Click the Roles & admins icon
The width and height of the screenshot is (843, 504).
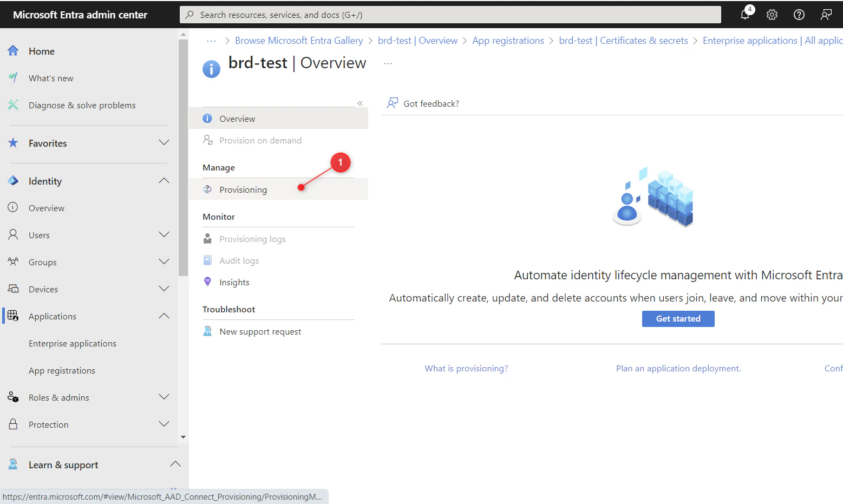point(13,397)
